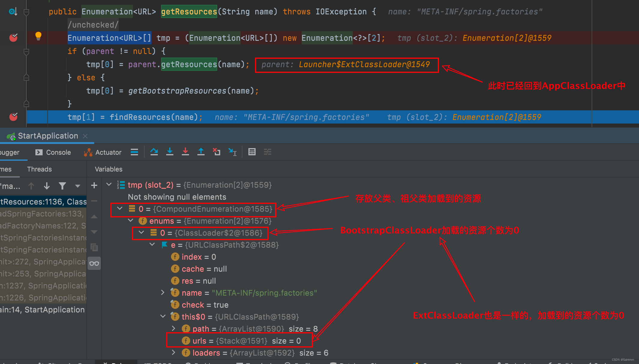Collapse the tmp (slot_2) variable node
Viewport: 639px width, 364px height.
[109, 185]
